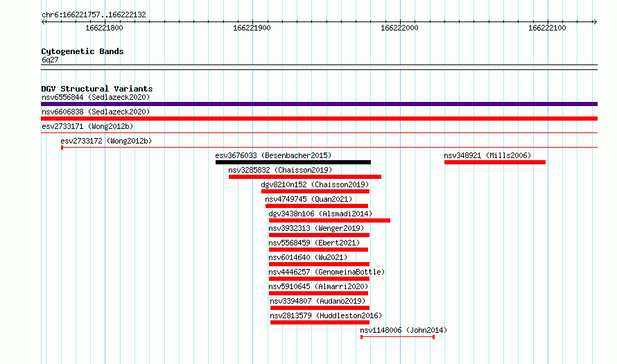Open esv2733172 (Wong2012b) variant
The width and height of the screenshot is (617, 364).
point(106,141)
